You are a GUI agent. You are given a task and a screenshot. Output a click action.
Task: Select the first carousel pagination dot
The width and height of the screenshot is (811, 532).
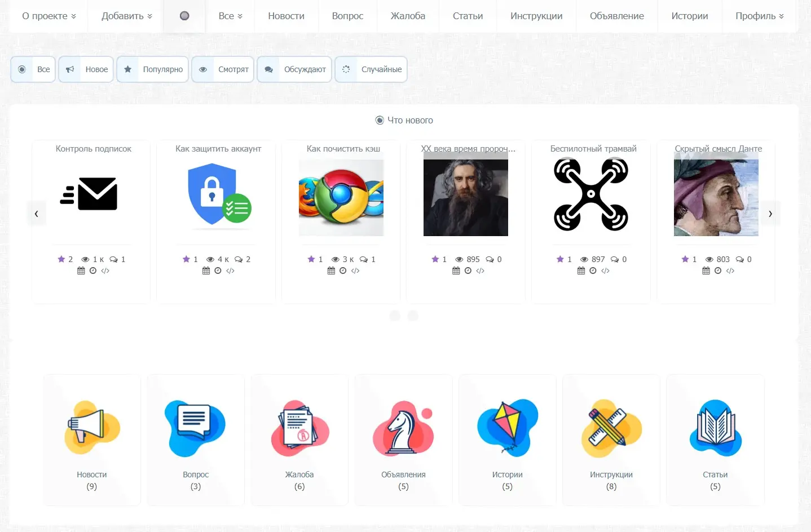pos(395,316)
